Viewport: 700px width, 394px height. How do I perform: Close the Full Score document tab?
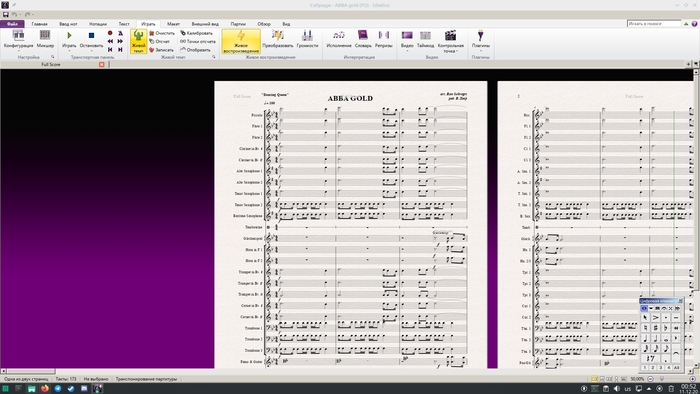[101, 64]
